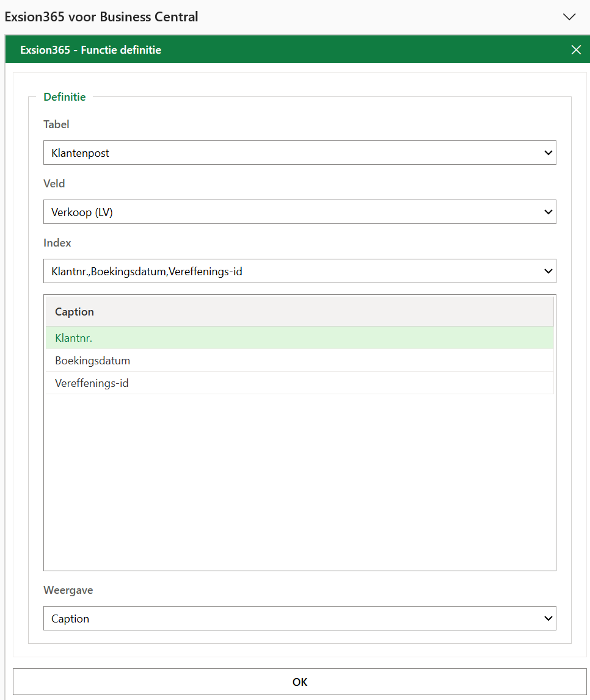This screenshot has height=700, width=590.
Task: Click the Exsion365 voor Business Central title
Action: 101,17
